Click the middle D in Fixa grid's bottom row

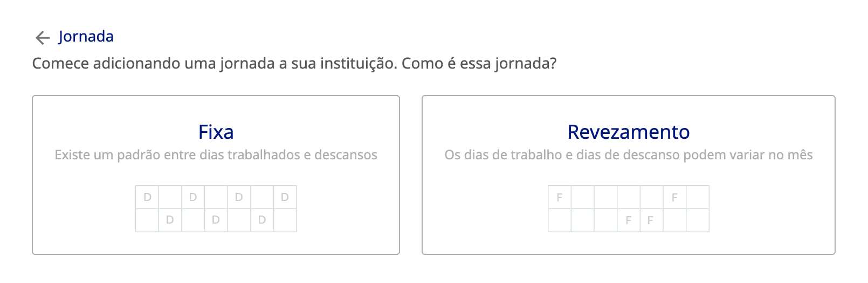216,220
